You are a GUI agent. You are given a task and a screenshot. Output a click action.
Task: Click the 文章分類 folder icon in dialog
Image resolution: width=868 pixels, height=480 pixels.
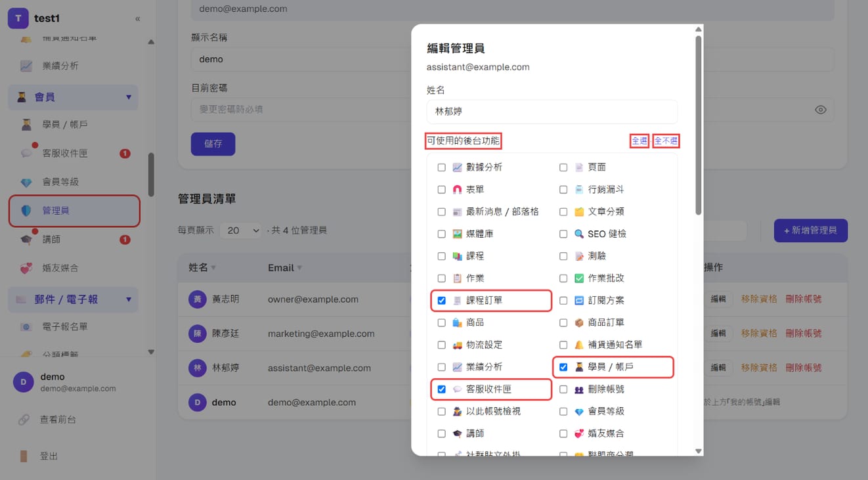tap(579, 211)
